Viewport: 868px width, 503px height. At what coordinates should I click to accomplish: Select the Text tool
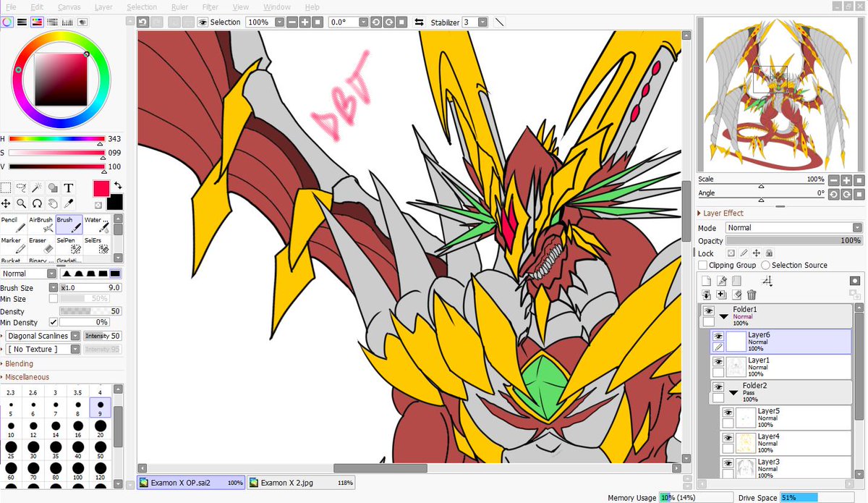coord(69,187)
